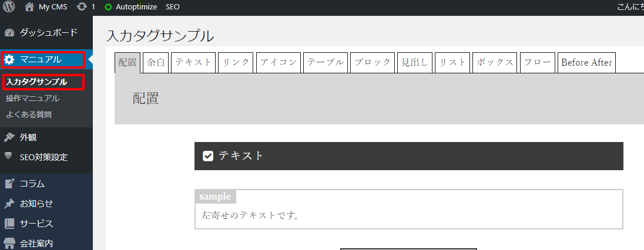Click the SEO対策設定 shield icon
This screenshot has width=644, height=250.
(9, 156)
